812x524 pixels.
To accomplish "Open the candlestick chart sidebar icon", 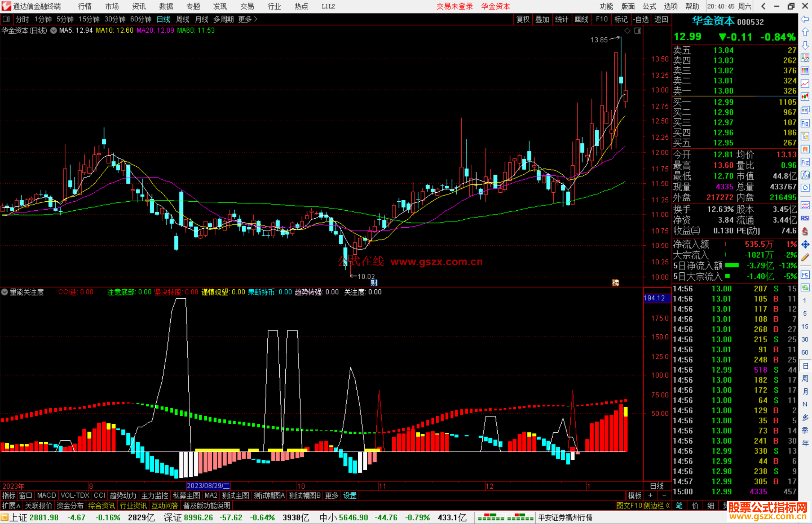I will point(805,97).
